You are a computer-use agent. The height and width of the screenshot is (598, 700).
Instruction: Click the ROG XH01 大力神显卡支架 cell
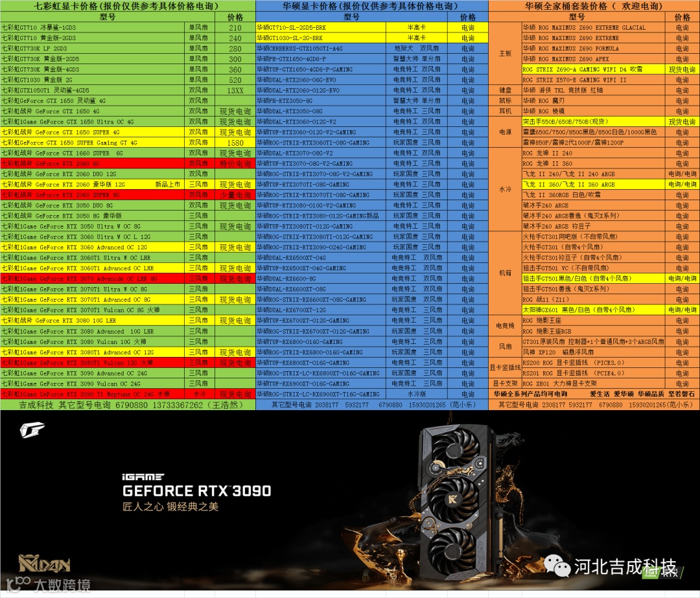point(593,384)
